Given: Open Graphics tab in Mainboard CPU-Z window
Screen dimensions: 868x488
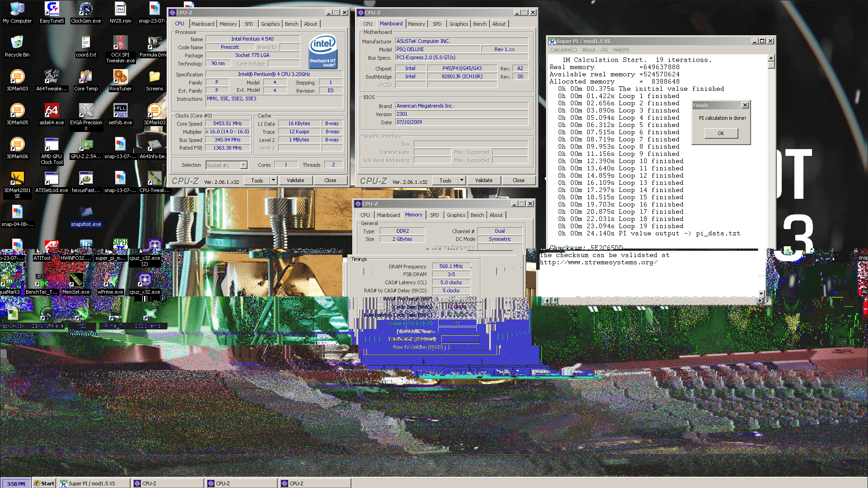Looking at the screenshot, I should (x=459, y=24).
